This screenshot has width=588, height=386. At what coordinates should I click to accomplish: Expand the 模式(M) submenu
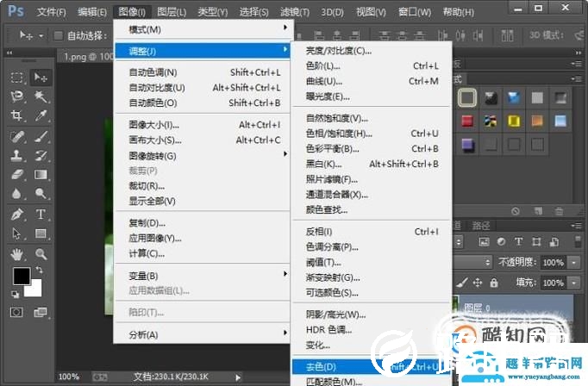click(x=285, y=28)
